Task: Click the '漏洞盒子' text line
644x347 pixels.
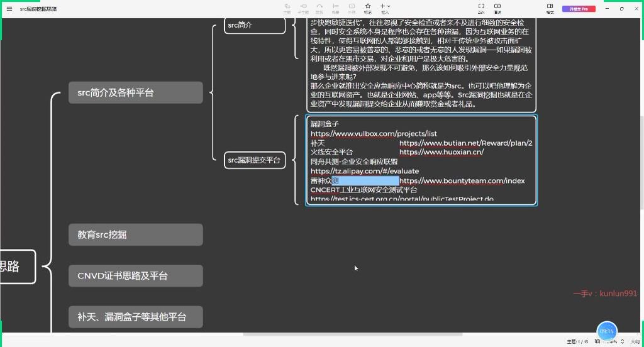Action: pyautogui.click(x=325, y=124)
